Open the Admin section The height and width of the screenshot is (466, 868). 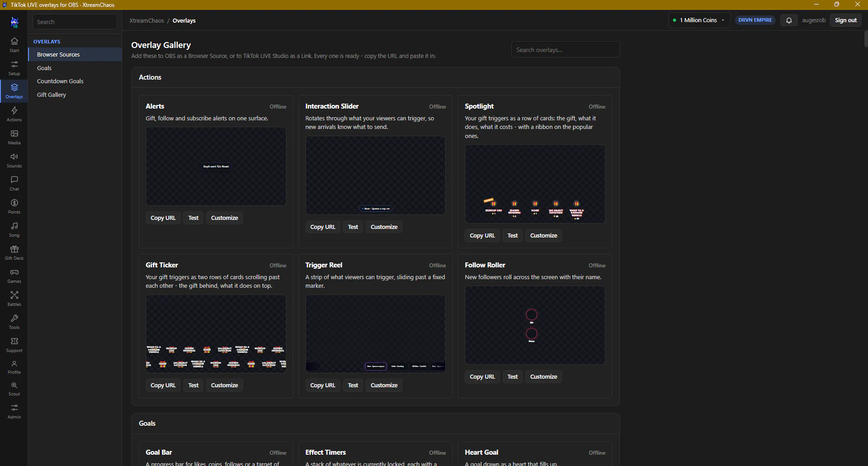tap(14, 411)
